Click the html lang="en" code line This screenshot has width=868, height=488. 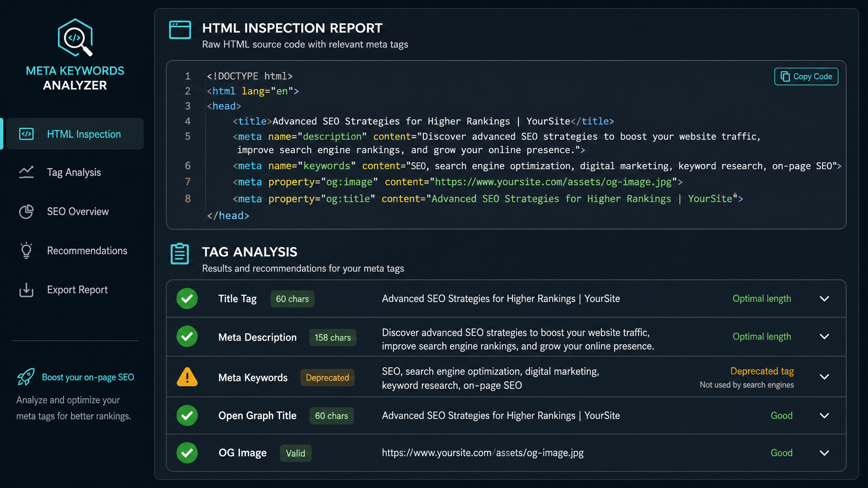[253, 91]
